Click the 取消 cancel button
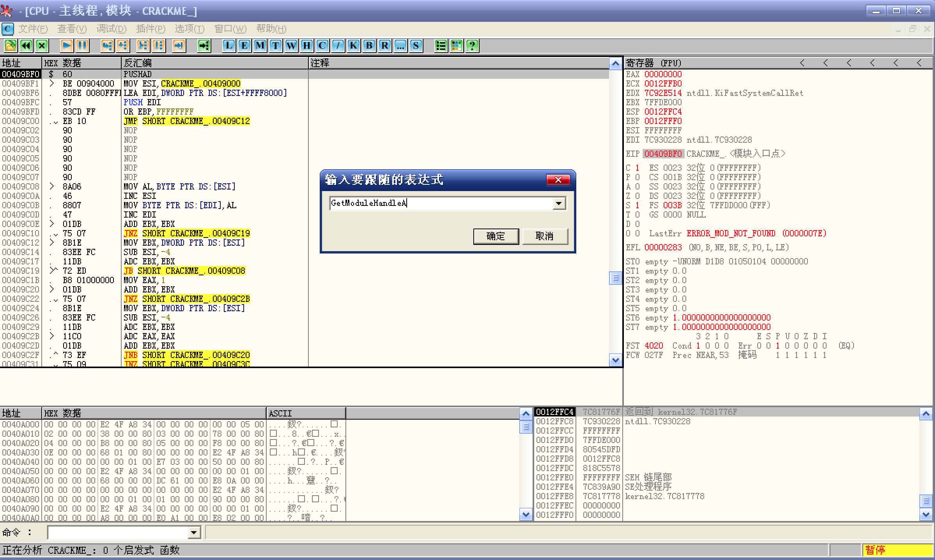935x560 pixels. [x=545, y=236]
